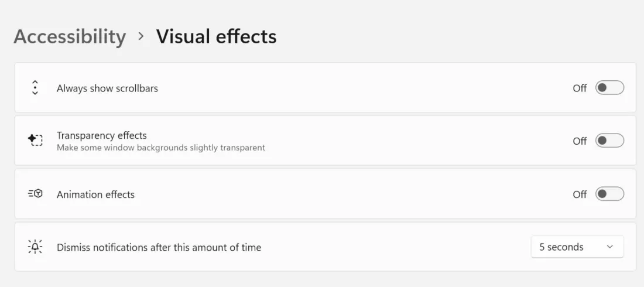Turn on the Transparency effects switch
Image resolution: width=644 pixels, height=287 pixels.
click(609, 141)
